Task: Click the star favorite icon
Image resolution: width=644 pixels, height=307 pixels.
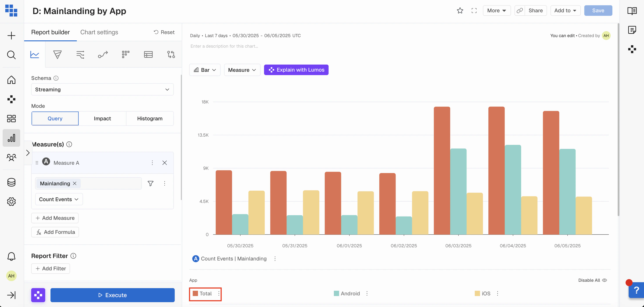Action: point(460,11)
